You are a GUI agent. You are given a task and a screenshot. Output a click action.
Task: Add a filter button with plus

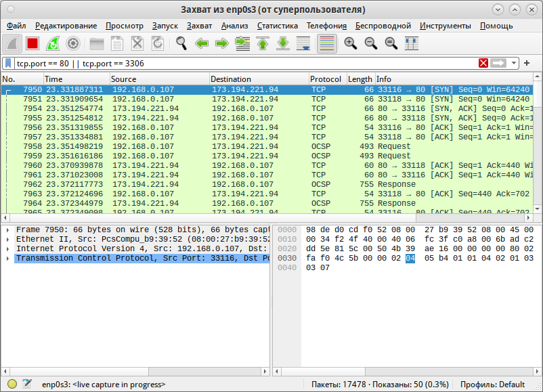[x=527, y=63]
